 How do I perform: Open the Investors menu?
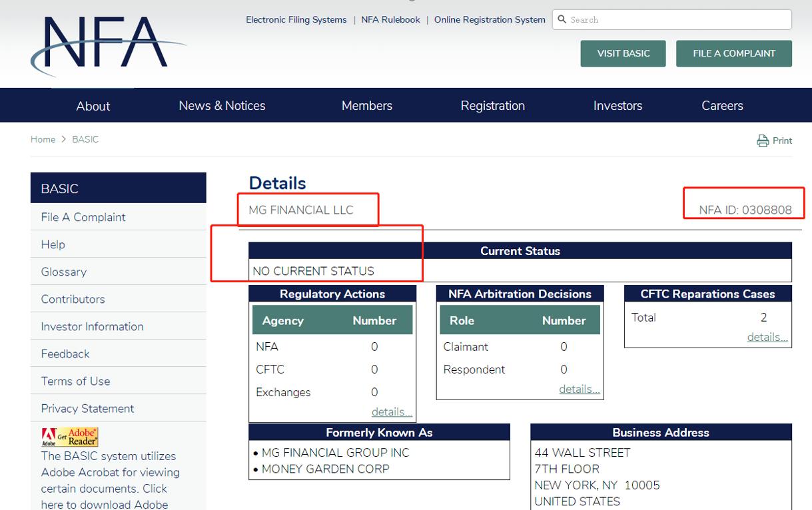[x=618, y=106]
